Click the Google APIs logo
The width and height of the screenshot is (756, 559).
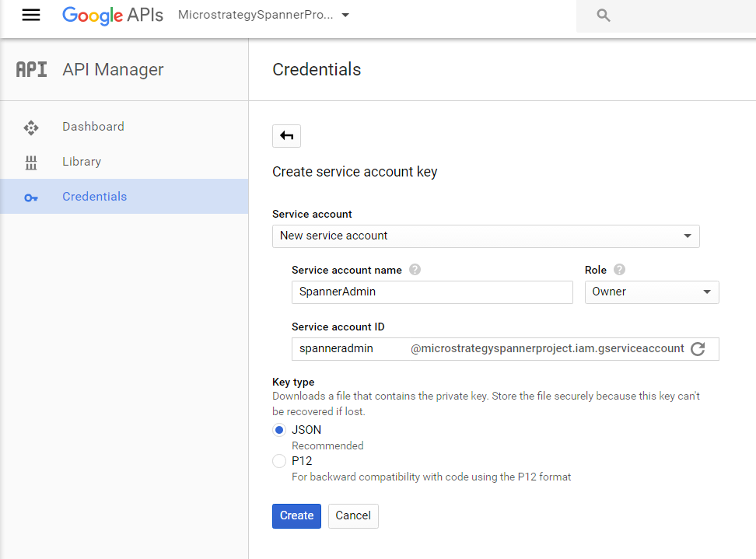click(x=112, y=16)
